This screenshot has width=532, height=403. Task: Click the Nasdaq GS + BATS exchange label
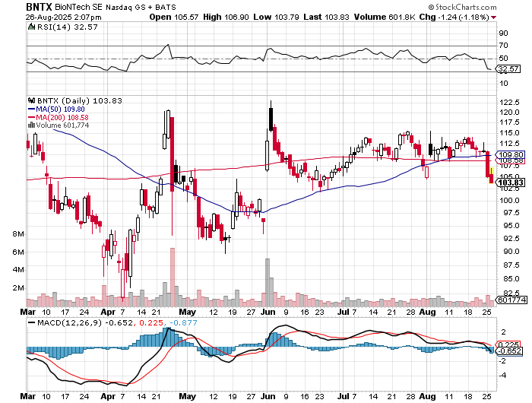[141, 7]
